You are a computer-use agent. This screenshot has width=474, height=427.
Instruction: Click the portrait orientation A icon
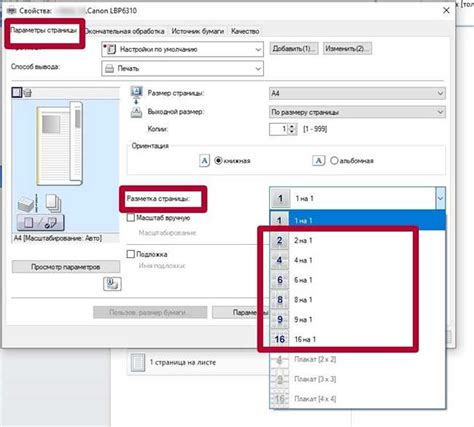[204, 161]
